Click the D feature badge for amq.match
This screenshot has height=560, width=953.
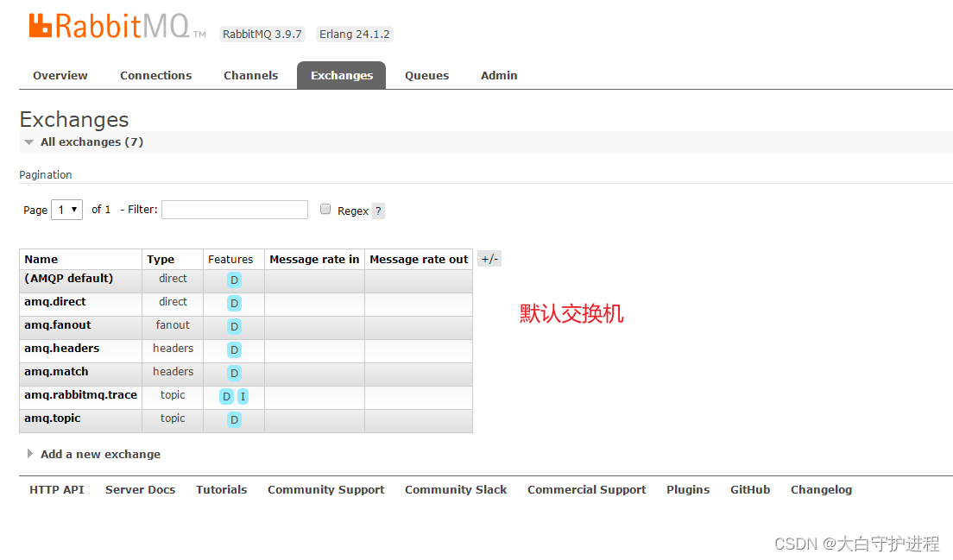click(x=234, y=373)
